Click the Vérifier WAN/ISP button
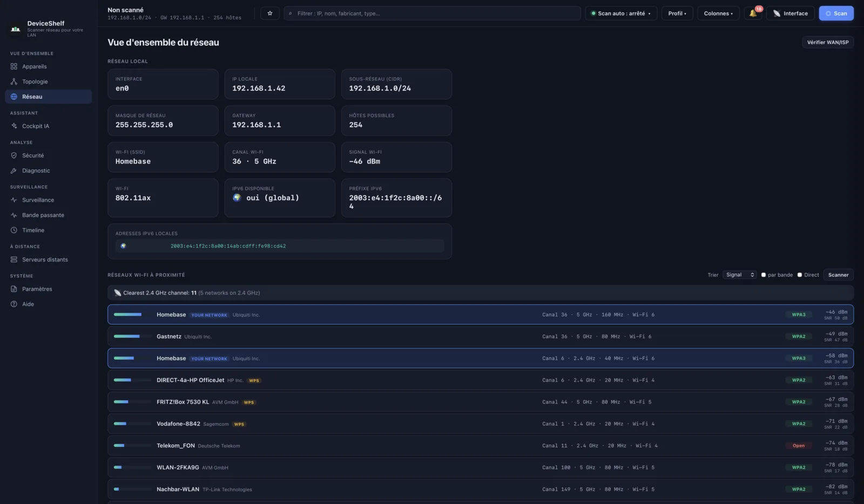The image size is (864, 504). tap(827, 42)
